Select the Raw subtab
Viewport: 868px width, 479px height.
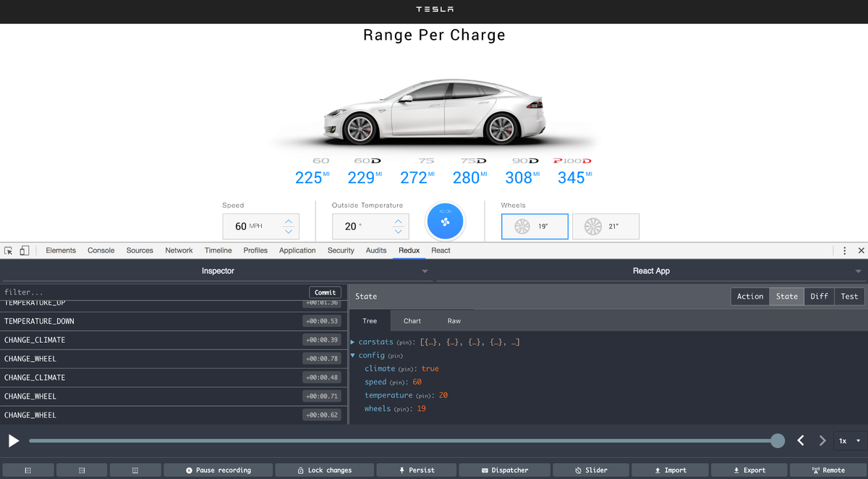click(454, 321)
